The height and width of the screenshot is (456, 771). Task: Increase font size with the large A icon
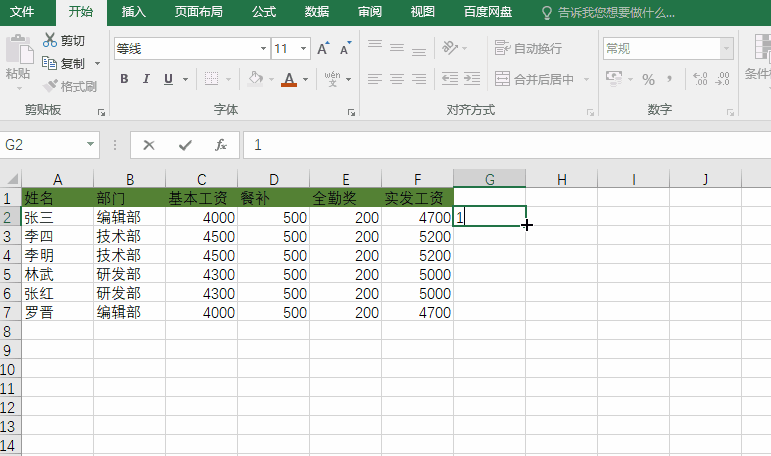point(323,48)
